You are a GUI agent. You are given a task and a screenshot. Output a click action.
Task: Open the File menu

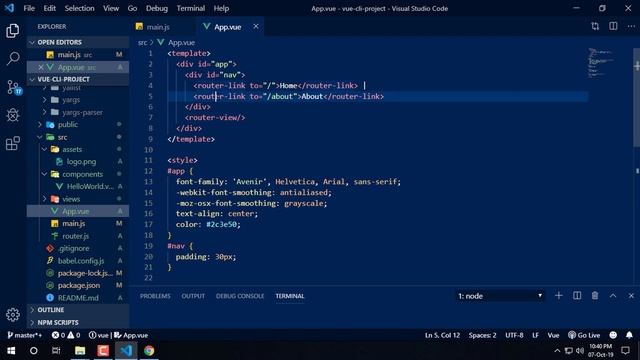click(29, 8)
